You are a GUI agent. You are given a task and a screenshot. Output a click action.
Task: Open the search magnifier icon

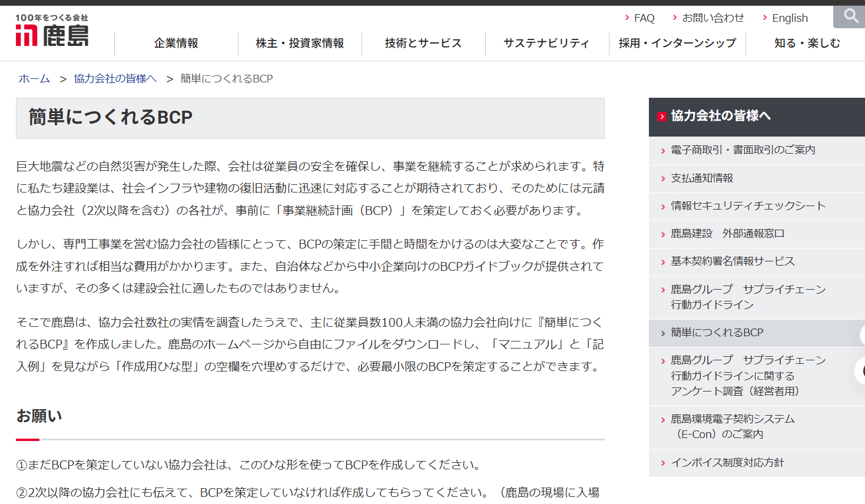pos(850,16)
